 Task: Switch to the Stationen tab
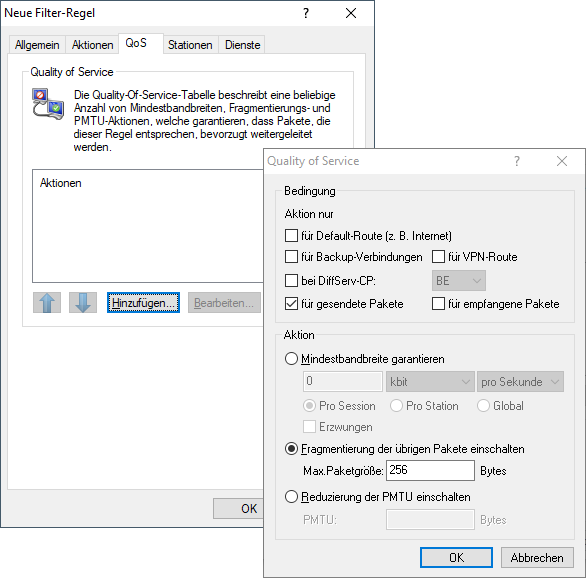pyautogui.click(x=190, y=45)
